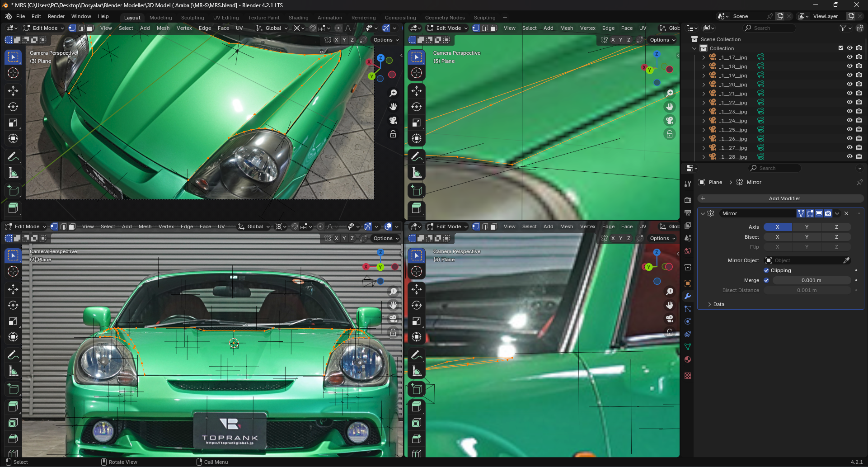Select the Rotate tool in top-left viewport

(x=13, y=107)
